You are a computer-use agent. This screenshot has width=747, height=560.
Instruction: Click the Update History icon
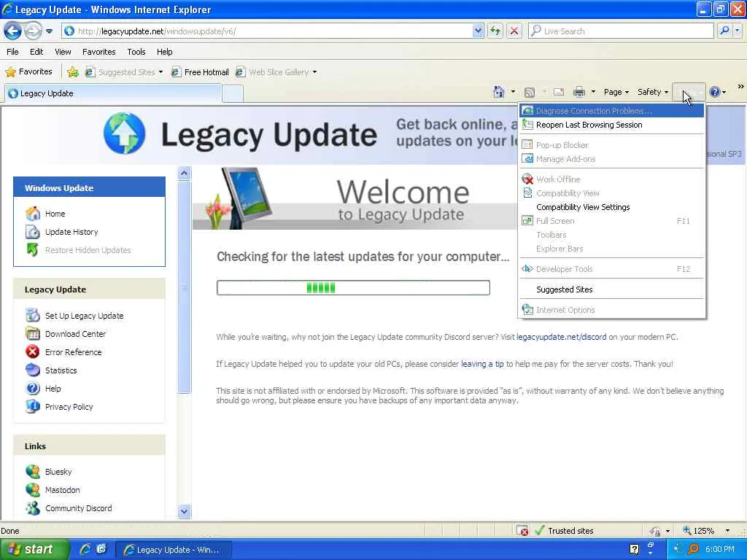tap(32, 232)
